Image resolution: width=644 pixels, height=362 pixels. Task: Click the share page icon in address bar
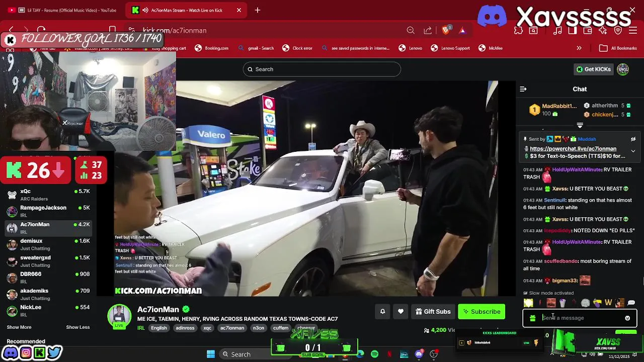(x=428, y=31)
